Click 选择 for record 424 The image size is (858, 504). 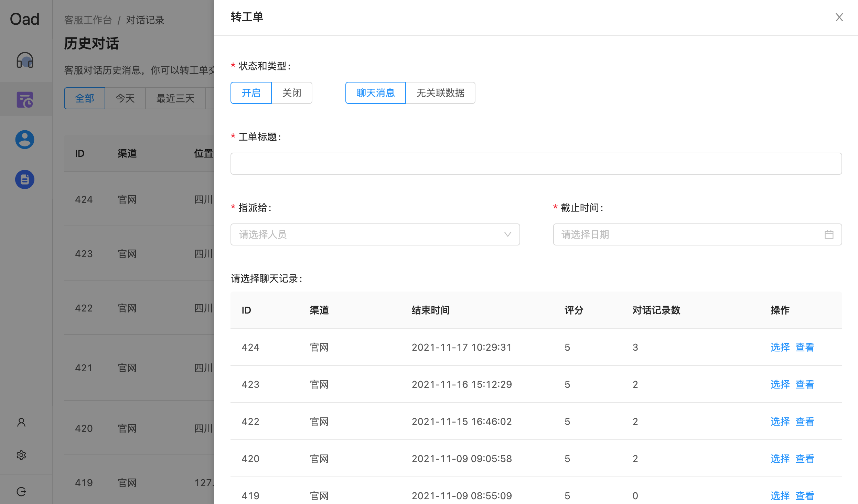[x=780, y=347]
